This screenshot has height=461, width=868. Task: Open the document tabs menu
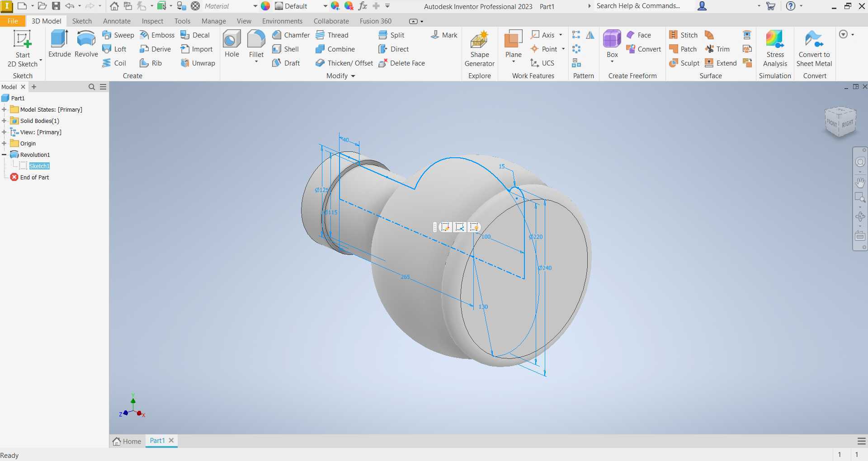coord(862,441)
